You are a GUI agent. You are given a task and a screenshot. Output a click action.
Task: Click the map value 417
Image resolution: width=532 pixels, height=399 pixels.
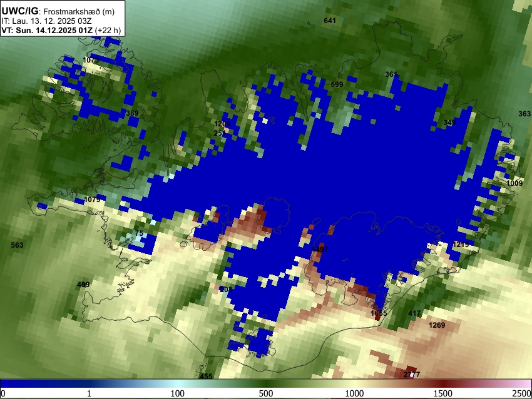(414, 313)
